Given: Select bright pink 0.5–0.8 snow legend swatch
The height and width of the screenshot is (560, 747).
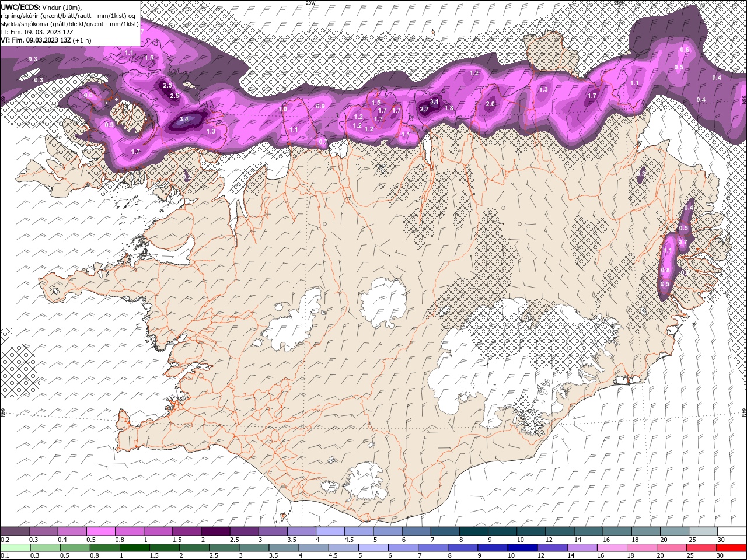Looking at the screenshot, I should [100, 531].
